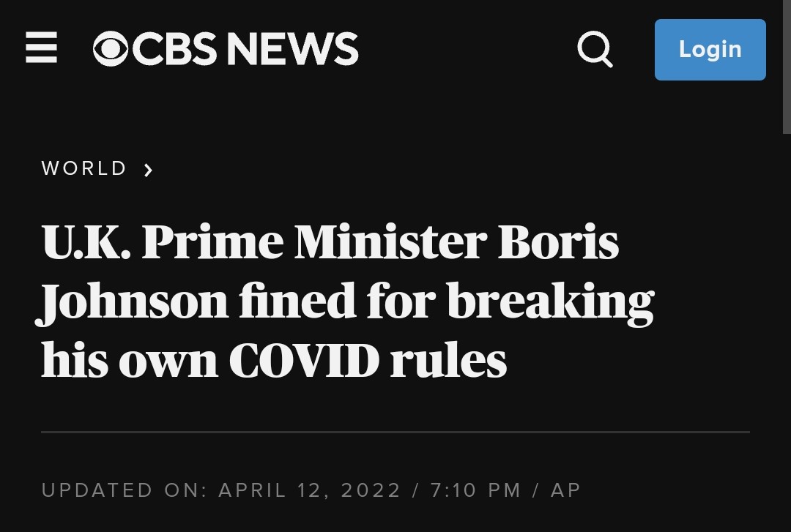
Task: Click the divider line under headline
Action: pos(395,432)
